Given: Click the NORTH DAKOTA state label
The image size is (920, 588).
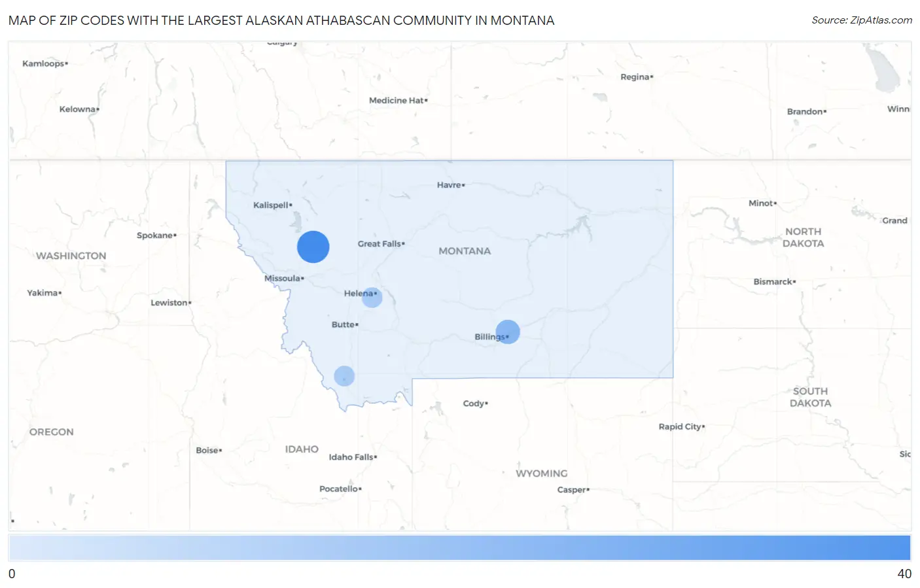Looking at the screenshot, I should pyautogui.click(x=804, y=237).
